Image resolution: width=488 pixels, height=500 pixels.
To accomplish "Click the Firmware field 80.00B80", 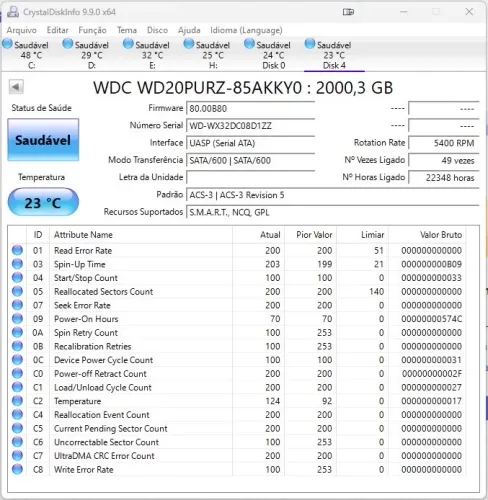I will point(250,109).
